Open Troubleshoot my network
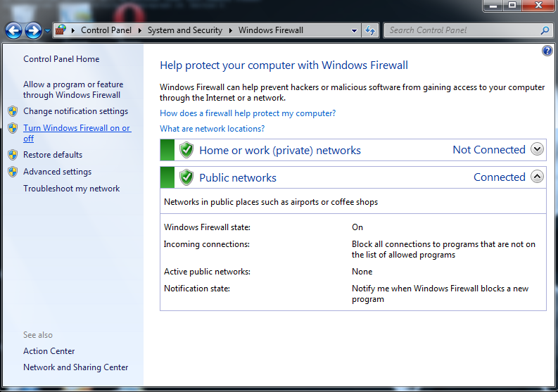 [x=72, y=189]
